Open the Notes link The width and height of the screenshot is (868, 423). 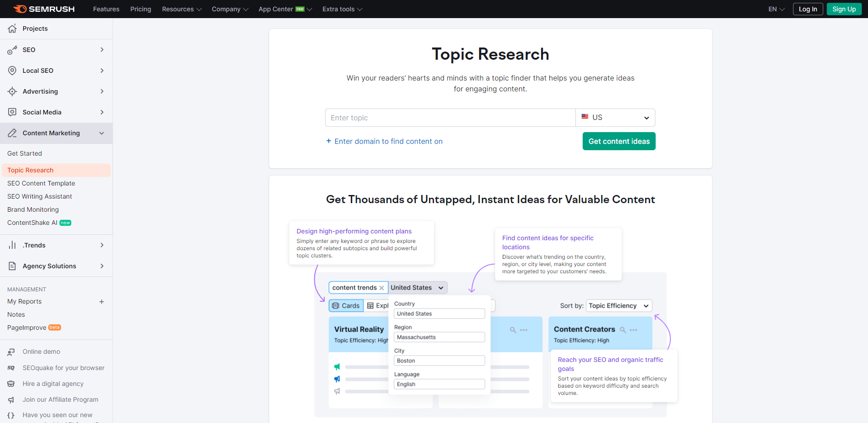click(x=16, y=314)
